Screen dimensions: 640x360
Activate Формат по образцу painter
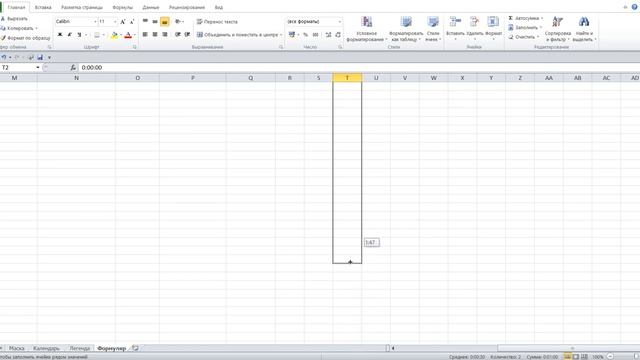coord(25,38)
